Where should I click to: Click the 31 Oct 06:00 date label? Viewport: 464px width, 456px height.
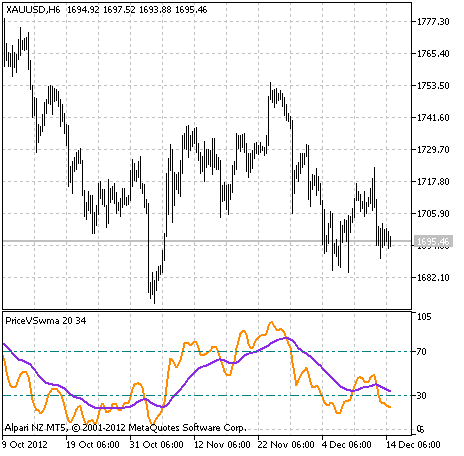click(156, 445)
